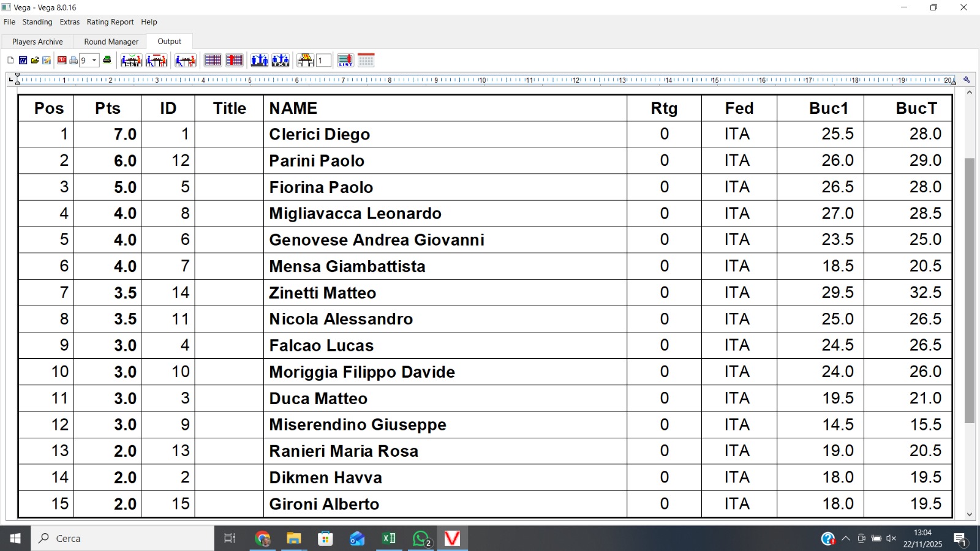980x551 pixels.
Task: Click the open folder icon in toolbar
Action: pos(35,60)
